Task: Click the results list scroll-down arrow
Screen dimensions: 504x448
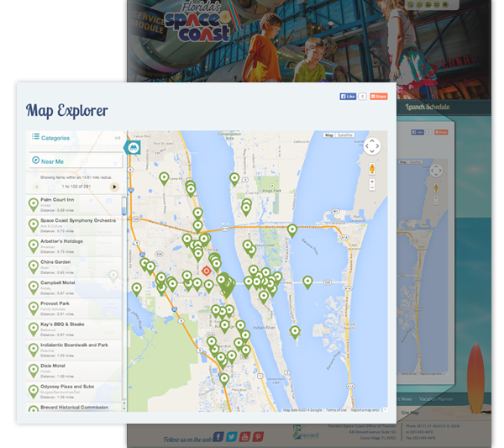Action: pos(124,408)
